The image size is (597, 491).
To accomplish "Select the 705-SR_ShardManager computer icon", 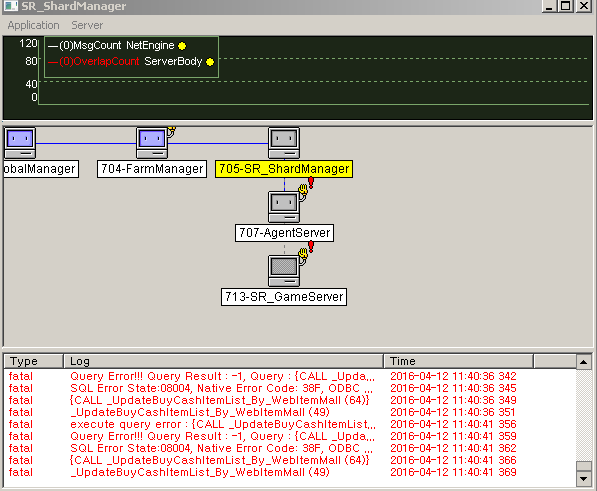I will pyautogui.click(x=284, y=143).
